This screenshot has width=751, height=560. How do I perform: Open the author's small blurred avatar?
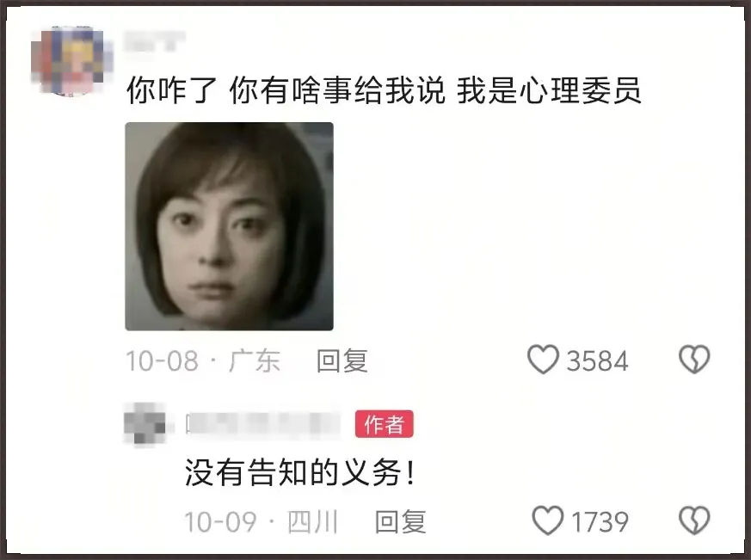click(x=145, y=423)
